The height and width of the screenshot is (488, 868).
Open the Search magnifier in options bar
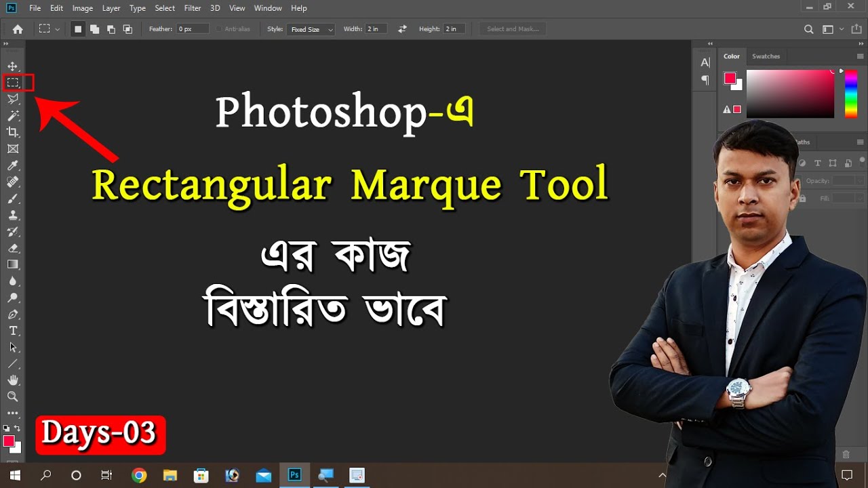click(808, 29)
